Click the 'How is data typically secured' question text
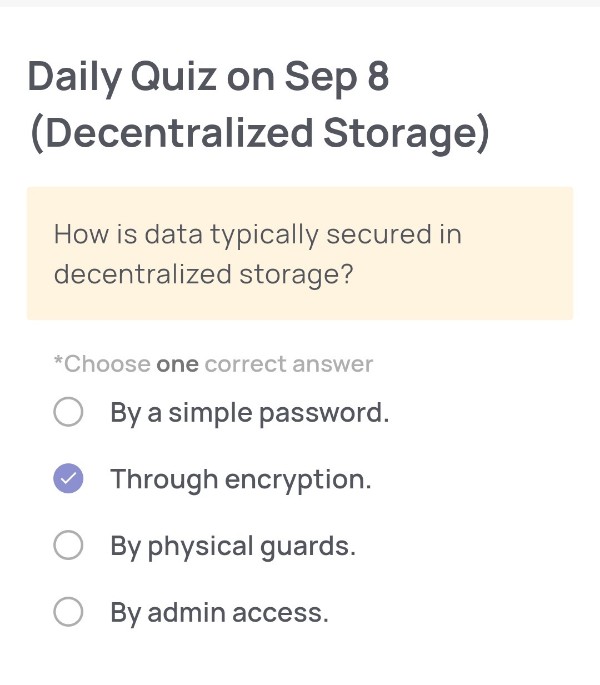Viewport: 600px width, 685px height. pos(257,235)
